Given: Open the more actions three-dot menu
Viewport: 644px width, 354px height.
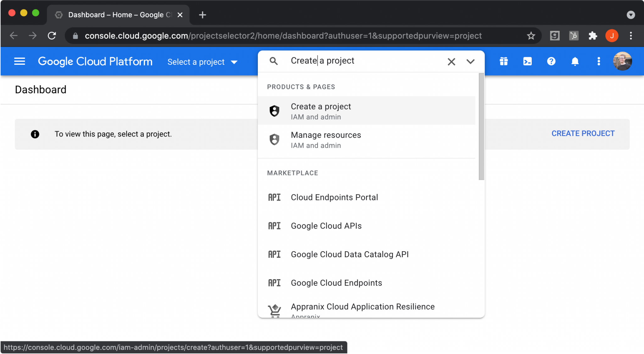Looking at the screenshot, I should [x=598, y=61].
